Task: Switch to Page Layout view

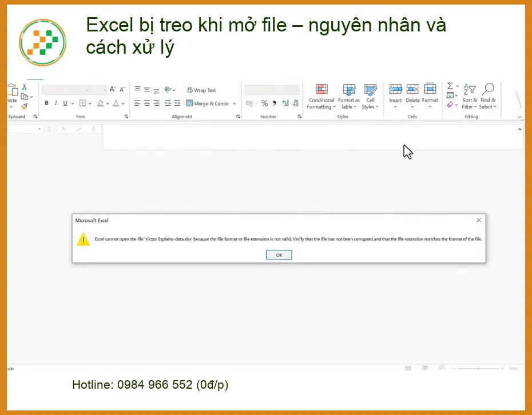Action: click(425, 369)
